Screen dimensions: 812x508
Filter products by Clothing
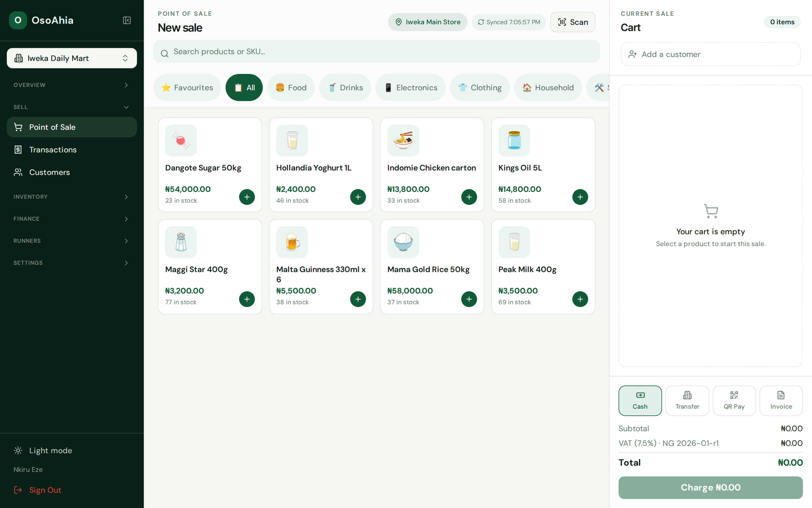coord(480,88)
